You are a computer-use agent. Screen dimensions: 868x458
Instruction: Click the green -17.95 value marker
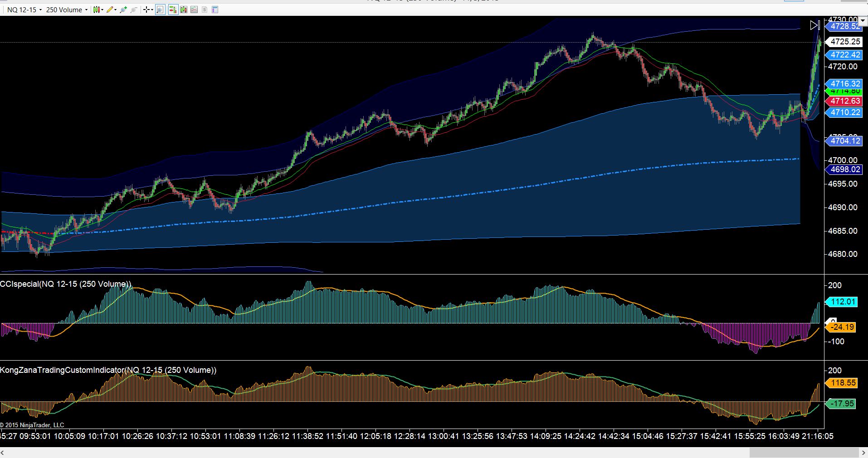point(841,404)
